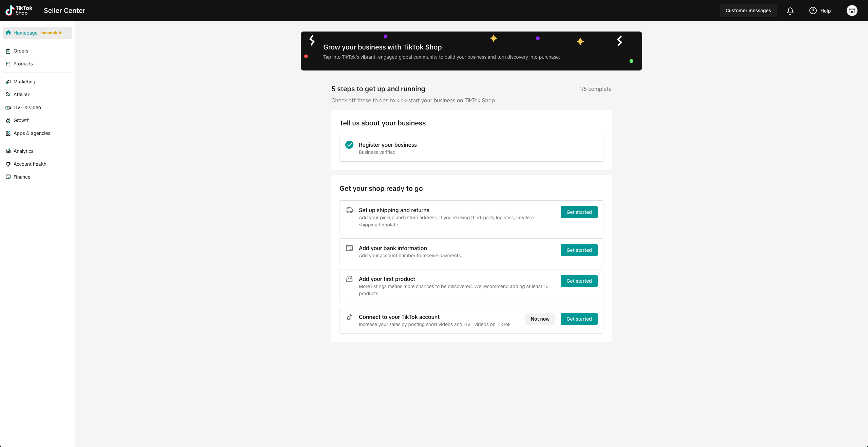The image size is (868, 447).
Task: Click Get started for bank information
Action: (579, 250)
